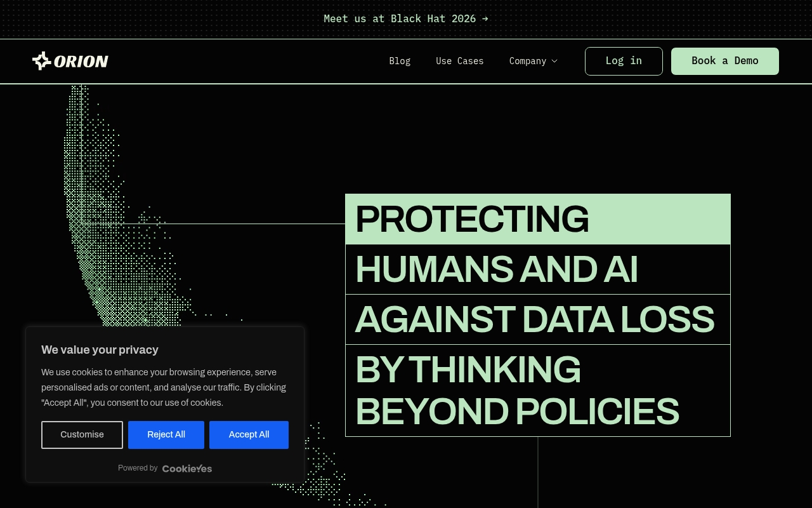Image resolution: width=812 pixels, height=508 pixels.
Task: Customise cookie preferences
Action: tap(82, 435)
